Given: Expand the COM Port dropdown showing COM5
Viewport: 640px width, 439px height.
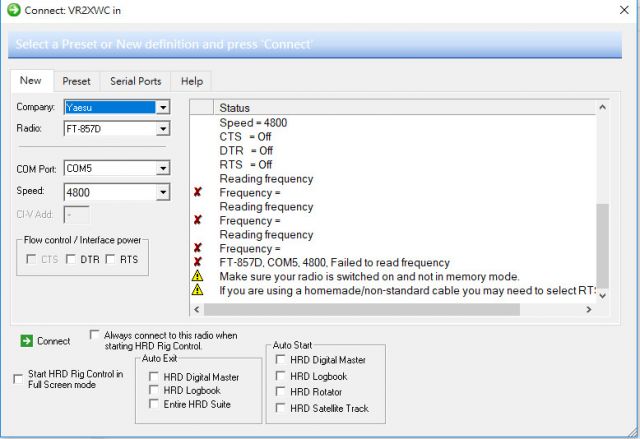Looking at the screenshot, I should click(163, 168).
